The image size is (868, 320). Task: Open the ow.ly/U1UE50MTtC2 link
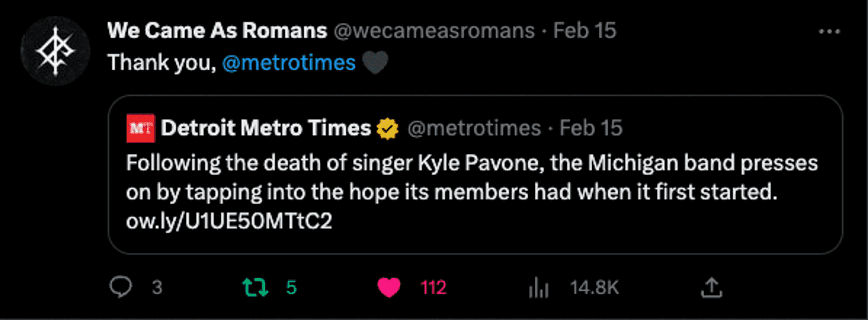[x=229, y=221]
